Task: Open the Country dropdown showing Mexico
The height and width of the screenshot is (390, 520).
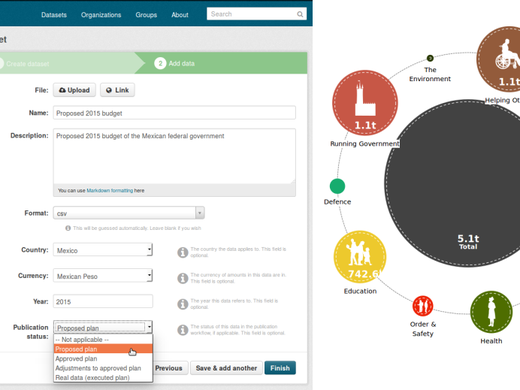Action: pyautogui.click(x=103, y=250)
